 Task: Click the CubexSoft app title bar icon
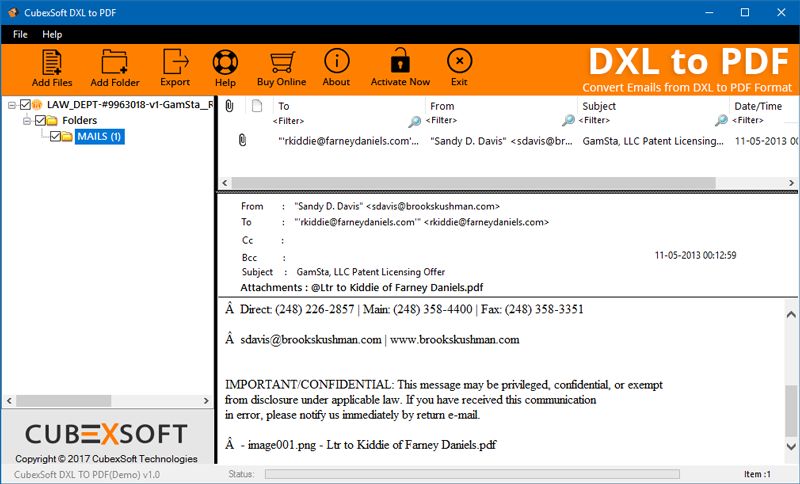[x=13, y=12]
